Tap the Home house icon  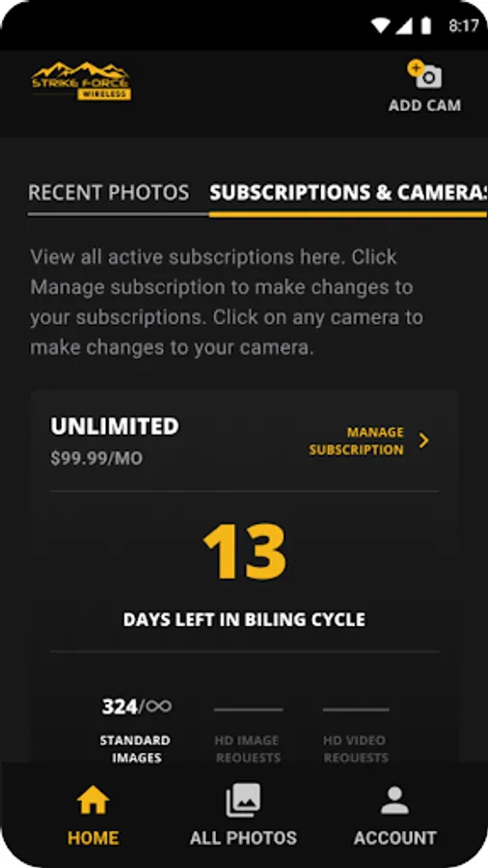[x=93, y=801]
